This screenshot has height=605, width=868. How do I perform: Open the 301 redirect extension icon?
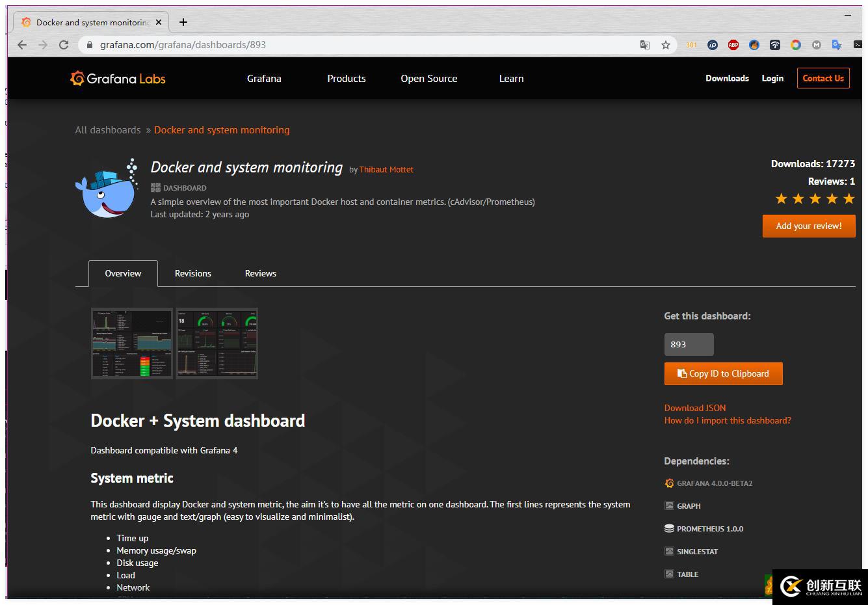point(691,45)
